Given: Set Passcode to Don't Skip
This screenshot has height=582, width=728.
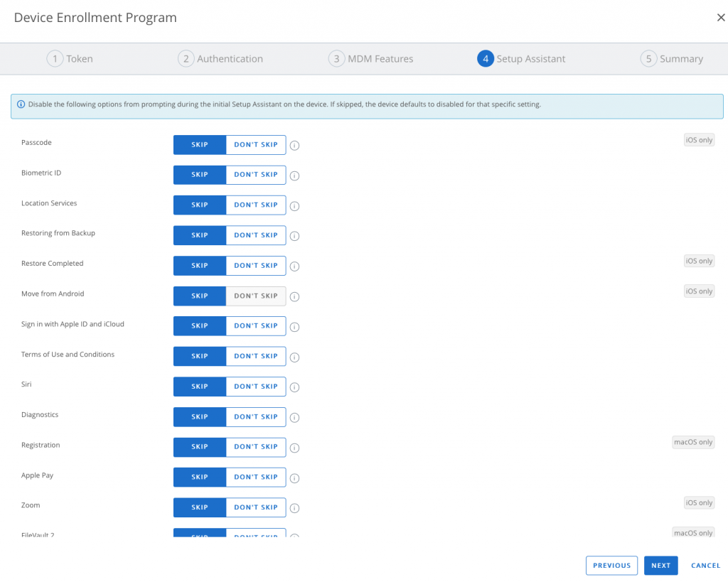Looking at the screenshot, I should [x=256, y=145].
